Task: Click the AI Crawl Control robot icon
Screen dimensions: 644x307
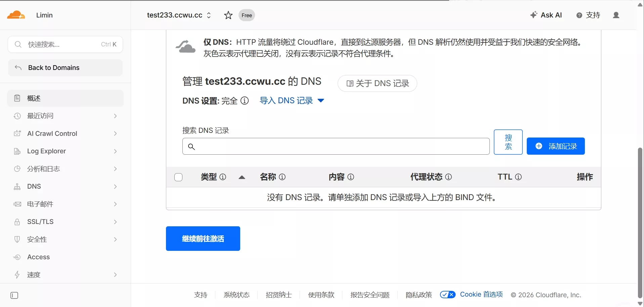Action: click(17, 133)
